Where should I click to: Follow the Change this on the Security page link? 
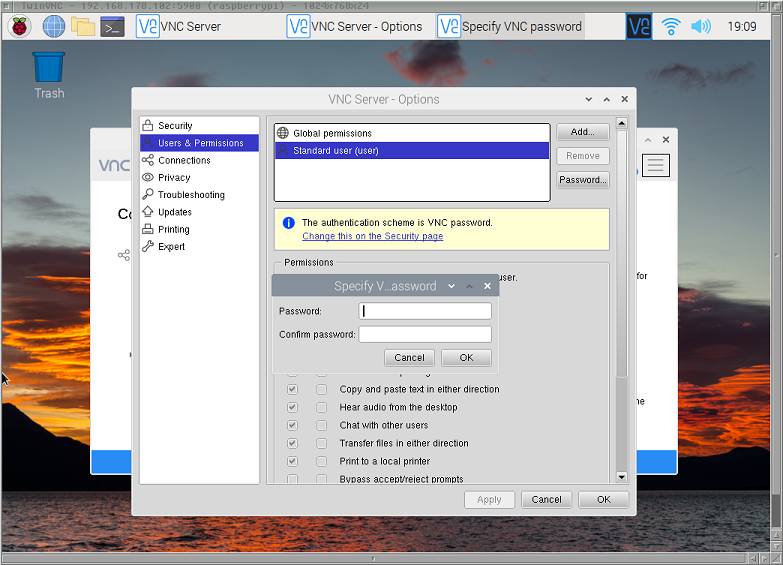point(373,236)
